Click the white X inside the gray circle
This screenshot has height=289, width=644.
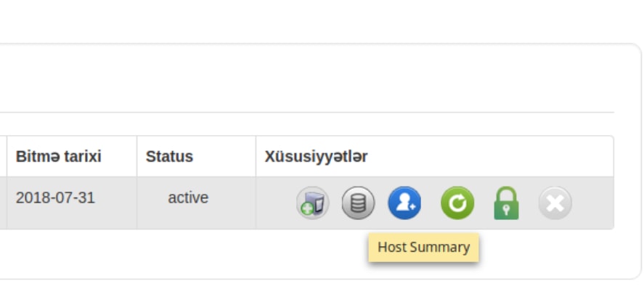[555, 203]
